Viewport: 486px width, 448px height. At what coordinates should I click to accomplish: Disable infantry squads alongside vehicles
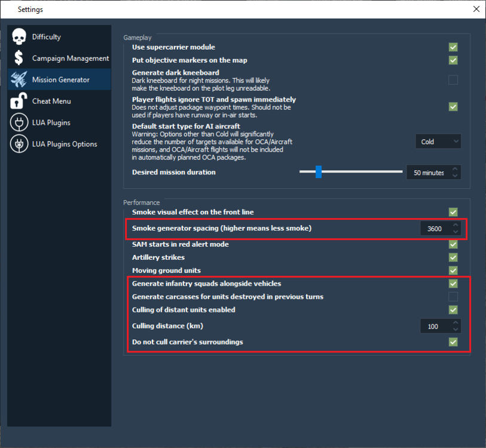click(x=453, y=284)
